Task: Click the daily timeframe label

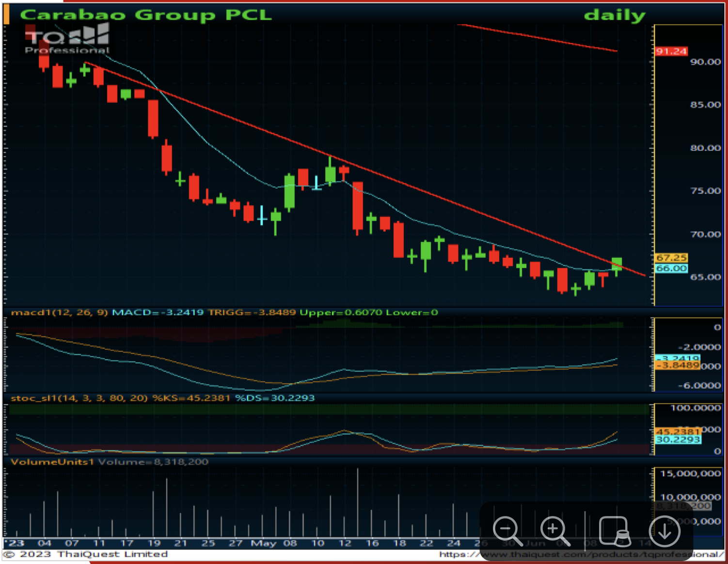Action: click(x=615, y=15)
